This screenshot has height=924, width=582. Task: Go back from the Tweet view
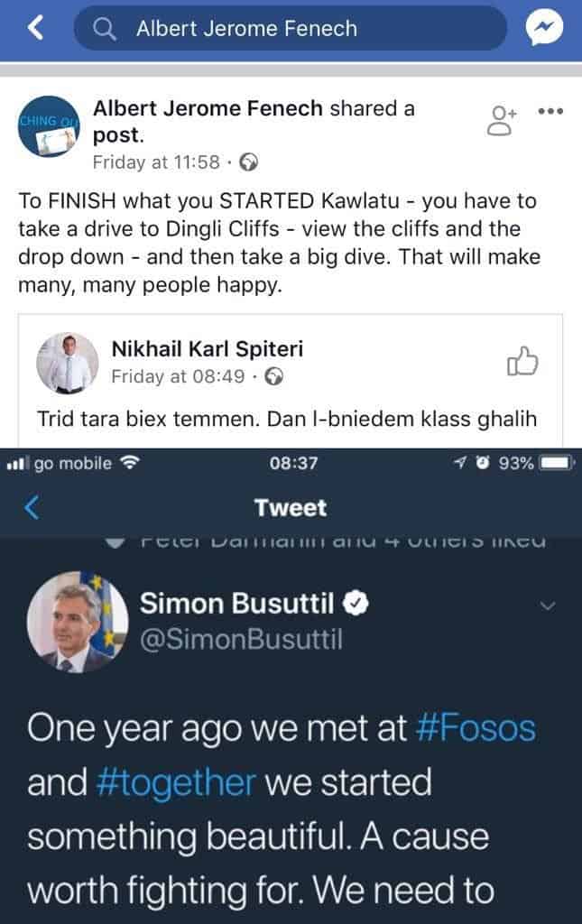[x=32, y=507]
